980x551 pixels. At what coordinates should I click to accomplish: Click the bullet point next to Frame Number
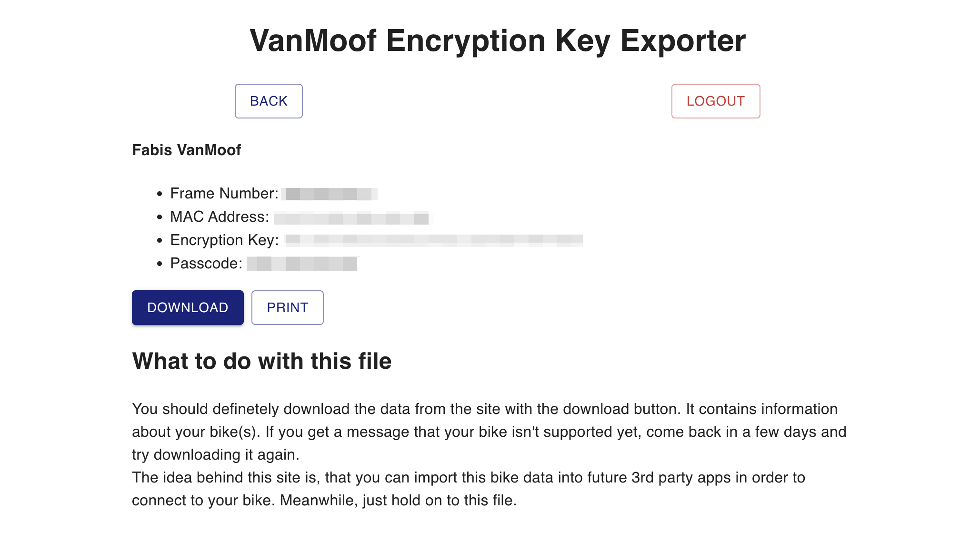(160, 193)
